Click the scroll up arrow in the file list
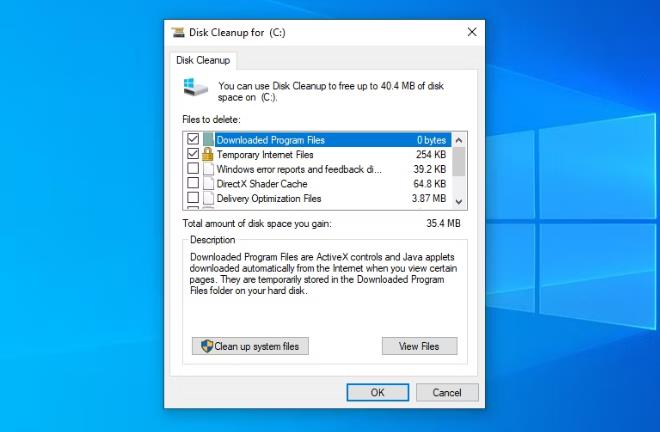The image size is (660, 432). pos(459,140)
